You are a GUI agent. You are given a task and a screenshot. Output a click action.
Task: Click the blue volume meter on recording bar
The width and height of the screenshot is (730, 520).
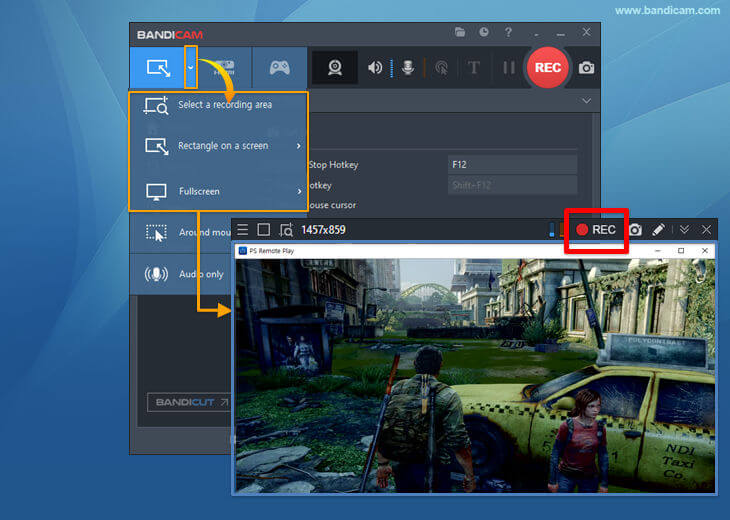pyautogui.click(x=552, y=230)
